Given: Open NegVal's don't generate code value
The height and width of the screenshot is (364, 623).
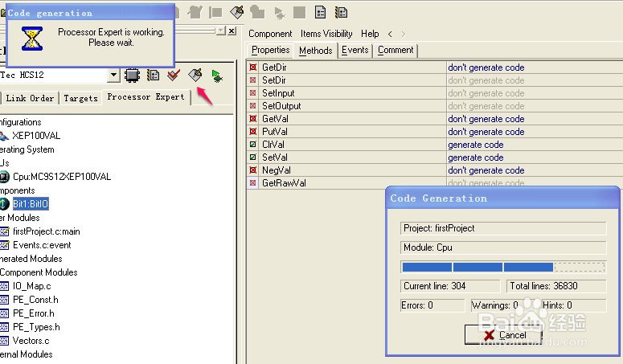Looking at the screenshot, I should click(x=486, y=170).
